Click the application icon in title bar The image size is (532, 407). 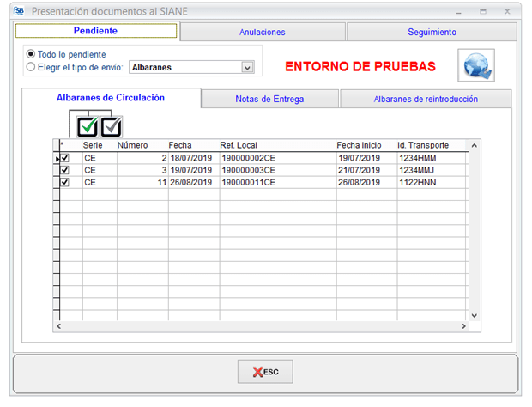(18, 11)
